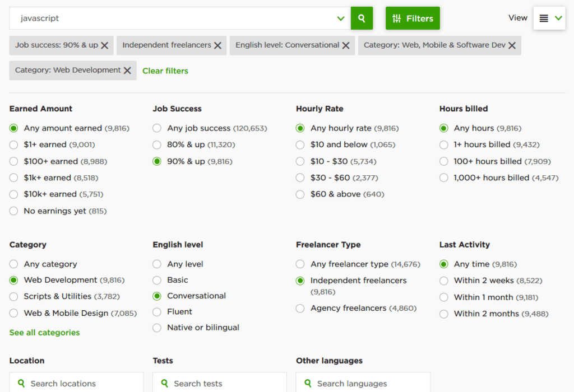Remove Category Web, Mobile & Software Dev chip
This screenshot has width=574, height=392.
(x=512, y=45)
